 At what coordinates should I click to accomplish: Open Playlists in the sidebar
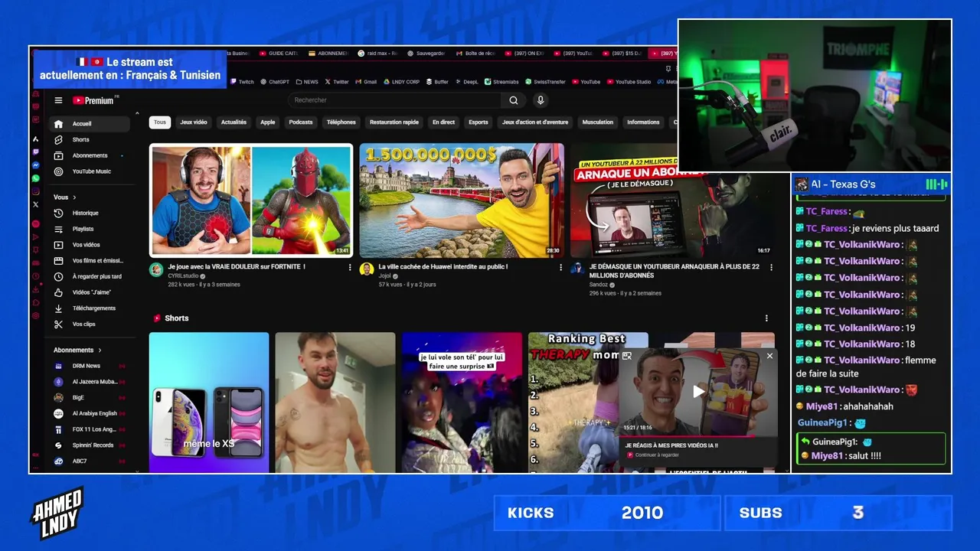[90, 229]
